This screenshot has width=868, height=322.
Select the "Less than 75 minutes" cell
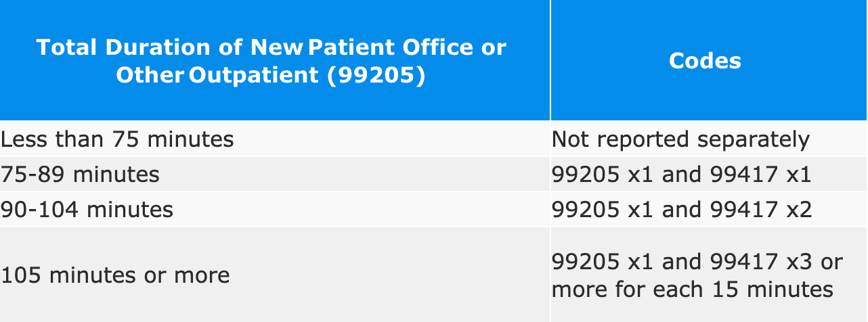tap(117, 139)
